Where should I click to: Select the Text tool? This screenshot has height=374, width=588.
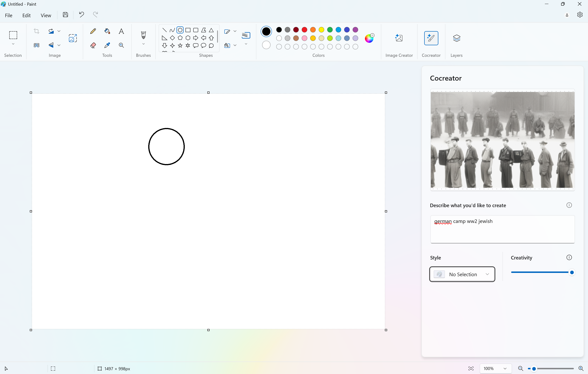coord(121,31)
